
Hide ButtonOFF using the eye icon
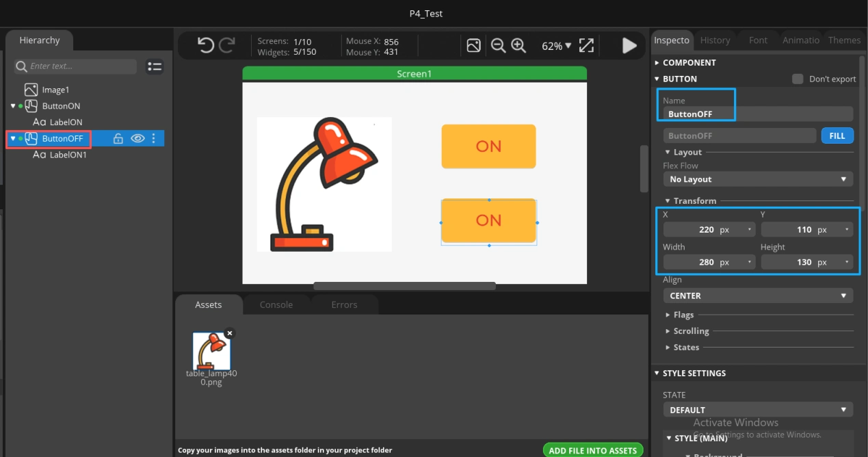pos(137,139)
